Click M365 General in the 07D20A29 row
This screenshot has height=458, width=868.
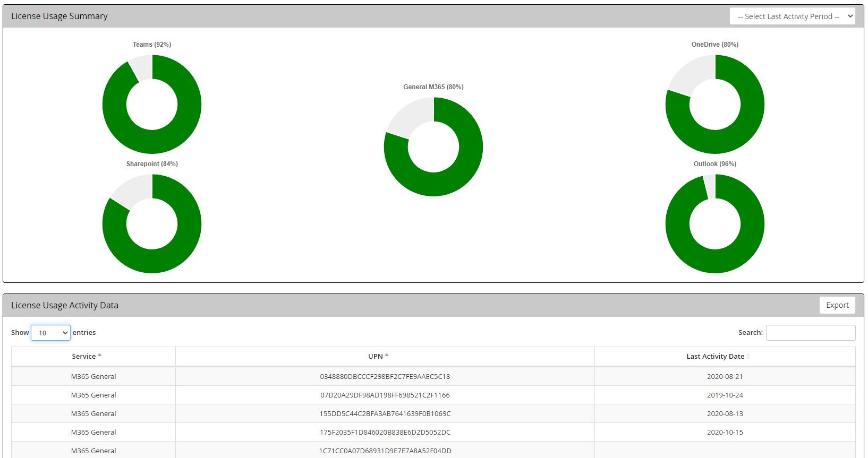pos(93,395)
